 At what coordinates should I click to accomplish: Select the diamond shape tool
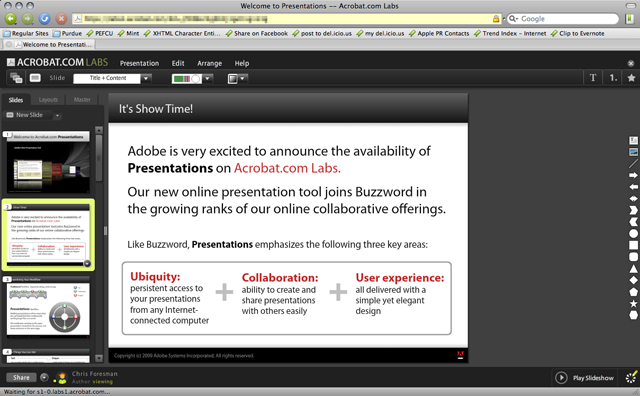633,280
